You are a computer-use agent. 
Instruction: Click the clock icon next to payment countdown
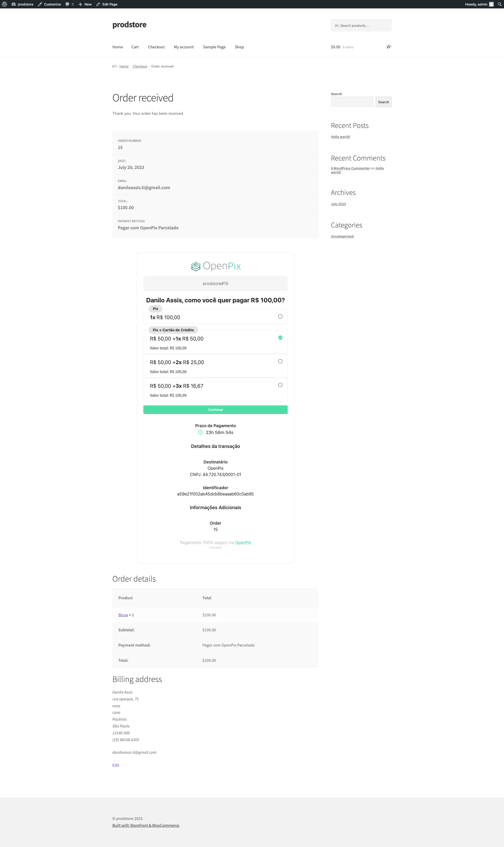(200, 432)
